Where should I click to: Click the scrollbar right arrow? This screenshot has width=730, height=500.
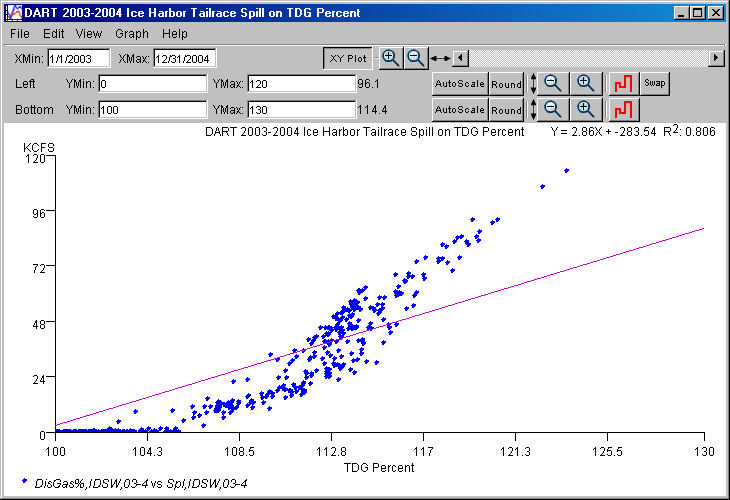click(716, 58)
